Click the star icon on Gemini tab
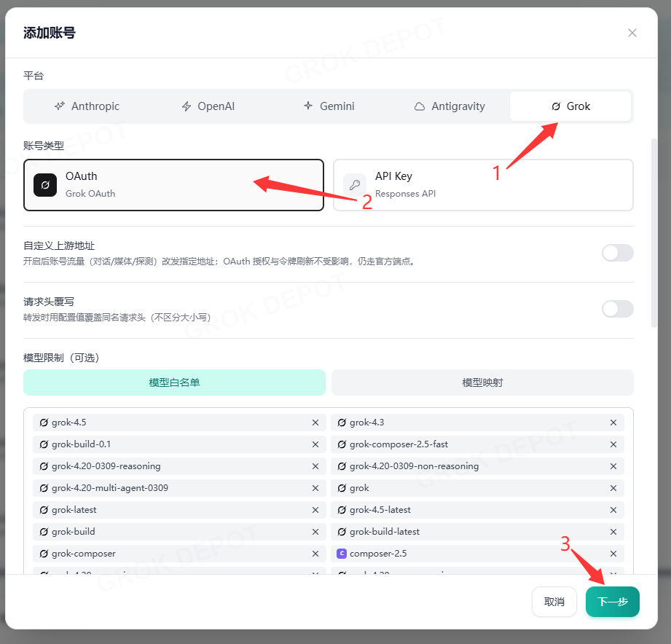 click(308, 105)
